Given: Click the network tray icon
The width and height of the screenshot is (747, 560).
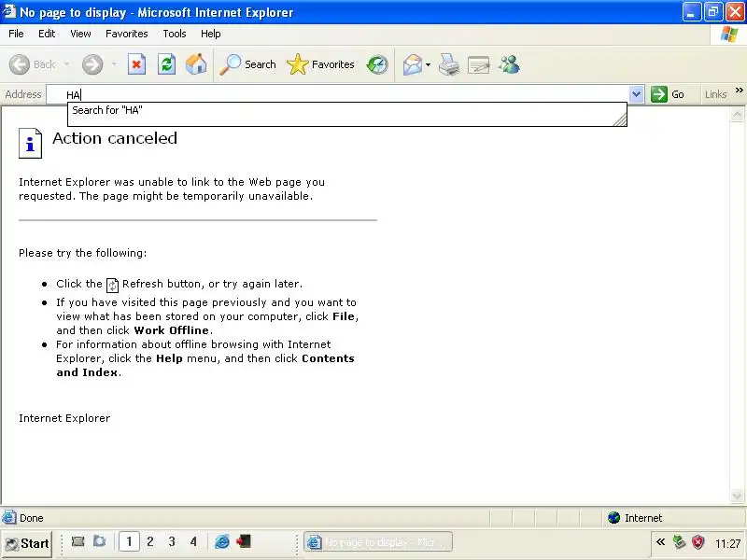Looking at the screenshot, I should [x=680, y=542].
